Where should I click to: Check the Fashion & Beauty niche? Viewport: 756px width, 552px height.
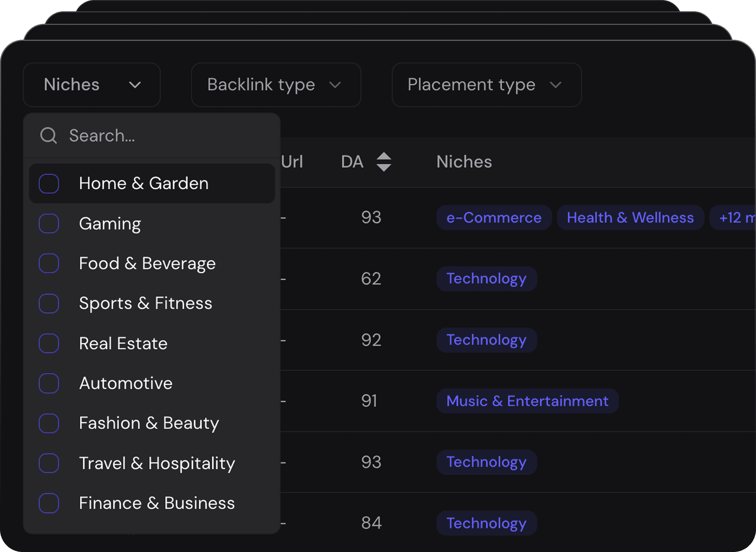49,424
